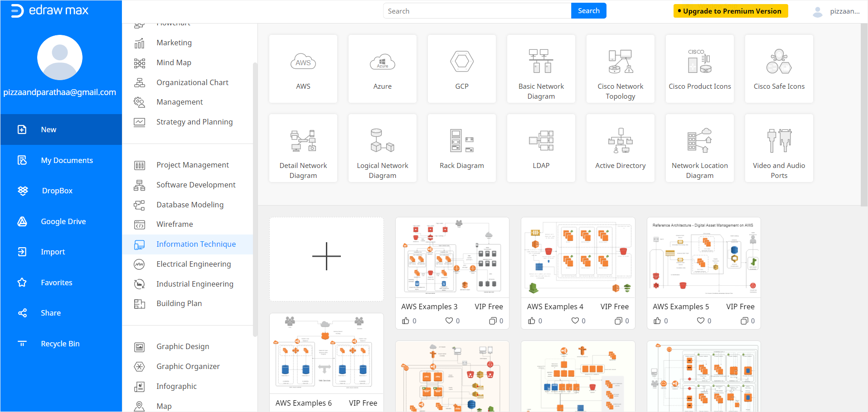868x412 pixels.
Task: Copy AWS Examples 5 duplicate icon
Action: pyautogui.click(x=744, y=321)
